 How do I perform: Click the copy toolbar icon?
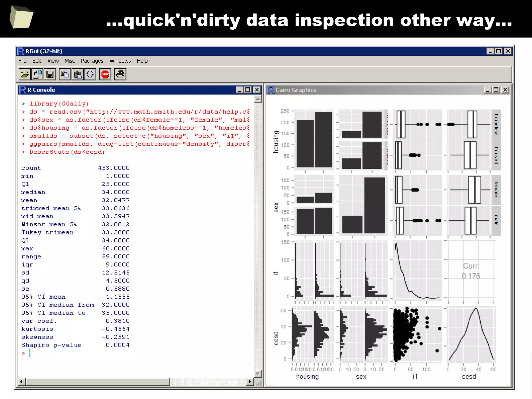[65, 74]
